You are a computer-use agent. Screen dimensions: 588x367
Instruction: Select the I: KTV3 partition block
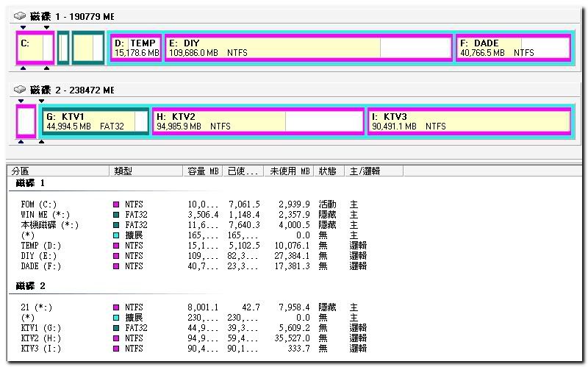click(x=470, y=121)
